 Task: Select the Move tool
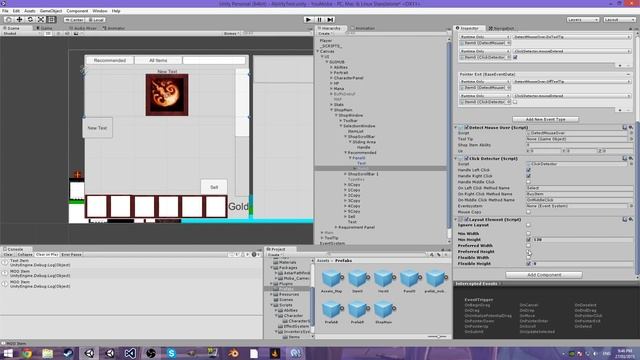[19, 20]
